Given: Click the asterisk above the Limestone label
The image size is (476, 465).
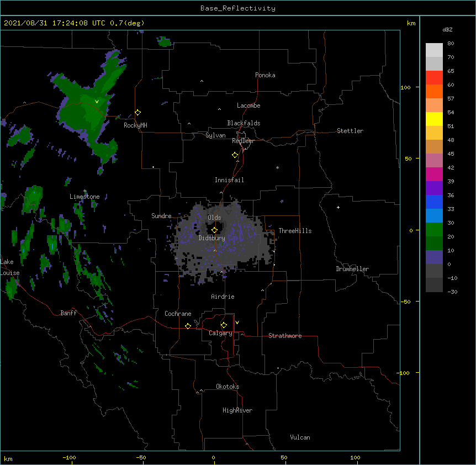Looking at the screenshot, I should point(85,191).
